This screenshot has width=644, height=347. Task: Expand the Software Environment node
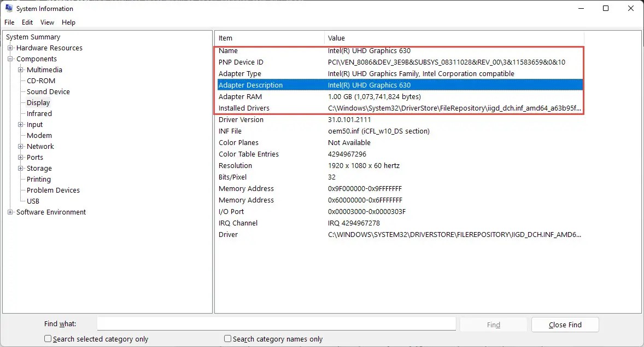(11, 212)
